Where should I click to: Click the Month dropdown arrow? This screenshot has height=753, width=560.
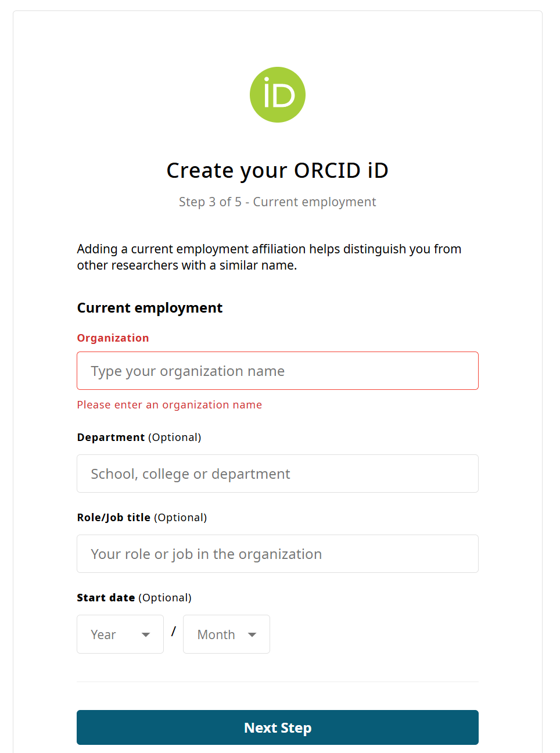tap(253, 634)
